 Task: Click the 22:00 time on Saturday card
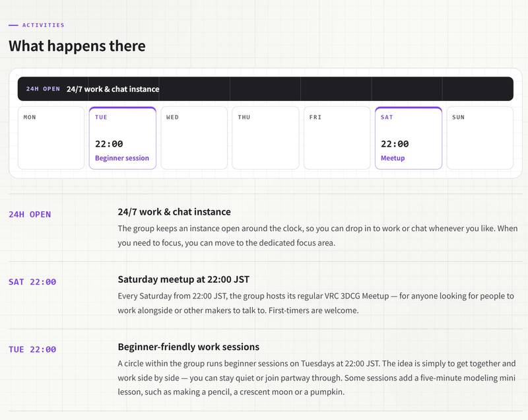point(395,144)
